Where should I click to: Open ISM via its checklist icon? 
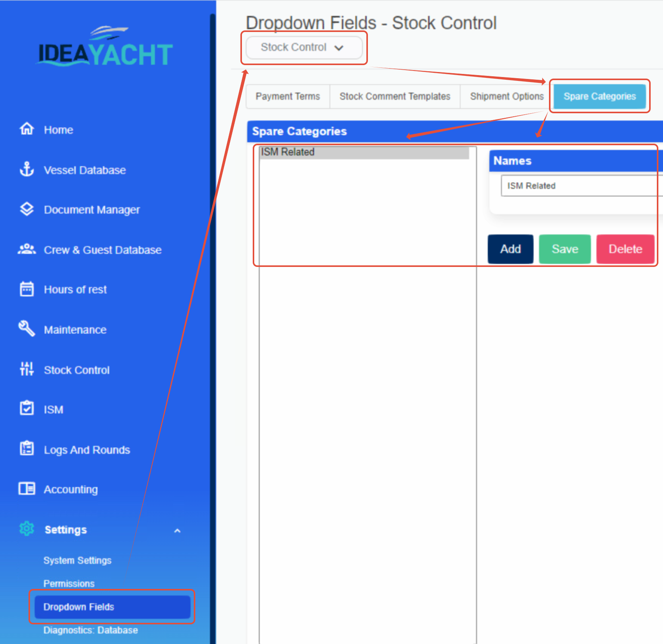tap(26, 409)
